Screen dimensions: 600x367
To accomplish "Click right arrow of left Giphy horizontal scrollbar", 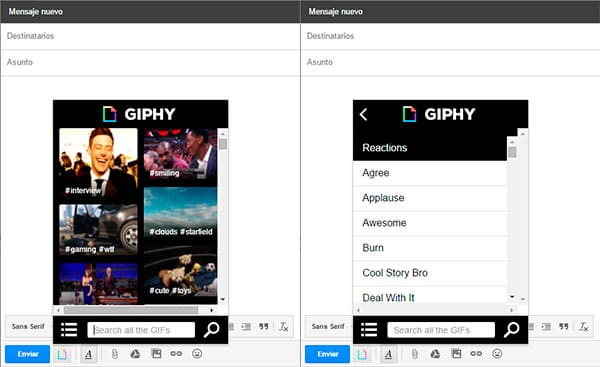I will pos(212,310).
